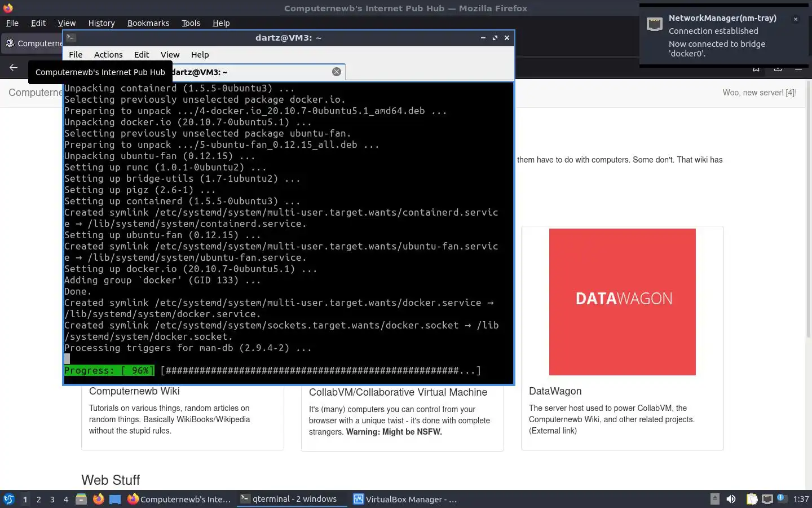The image size is (812, 508).
Task: Open the File menu in qterminal
Action: point(76,55)
